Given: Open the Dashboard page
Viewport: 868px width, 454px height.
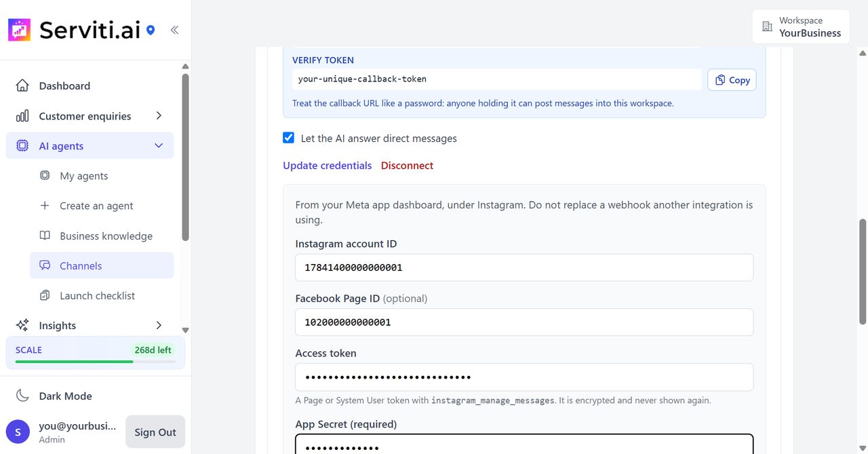Looking at the screenshot, I should coord(90,86).
